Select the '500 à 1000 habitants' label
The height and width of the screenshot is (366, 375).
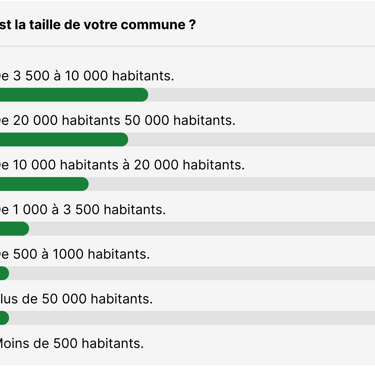tap(75, 254)
